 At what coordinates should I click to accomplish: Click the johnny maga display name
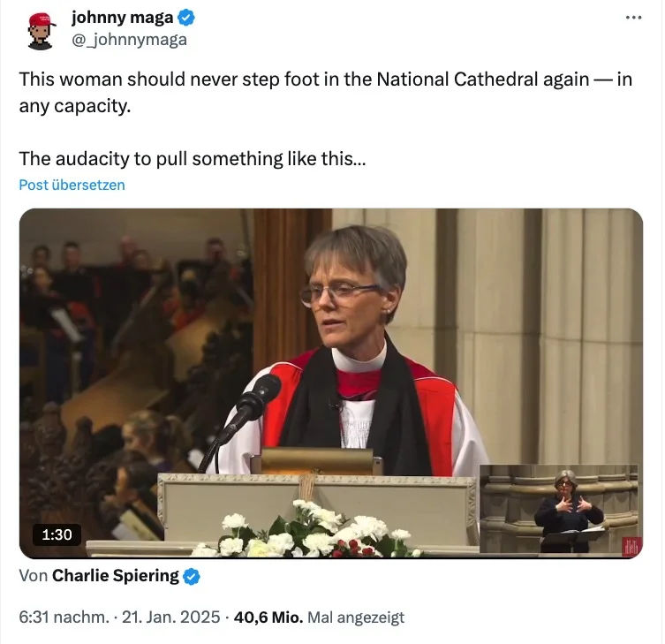pos(122,19)
